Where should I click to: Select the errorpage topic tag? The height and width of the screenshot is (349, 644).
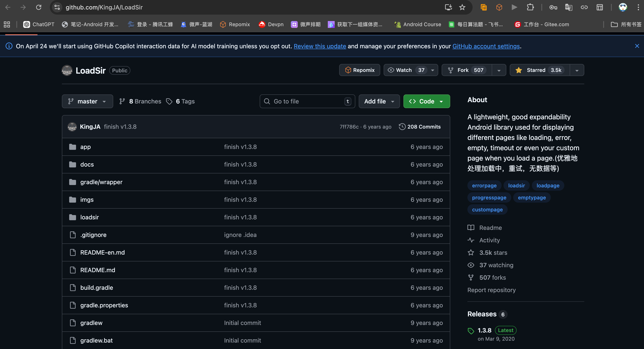click(484, 186)
